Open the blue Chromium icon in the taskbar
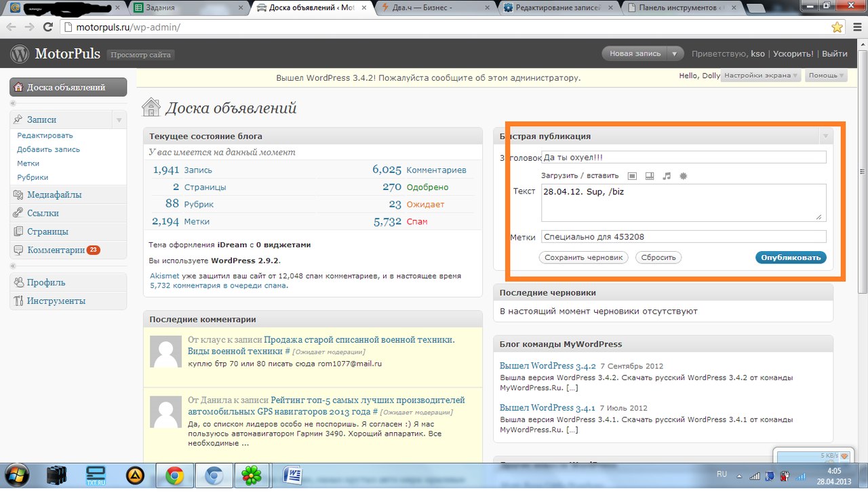868x492 pixels. point(214,476)
